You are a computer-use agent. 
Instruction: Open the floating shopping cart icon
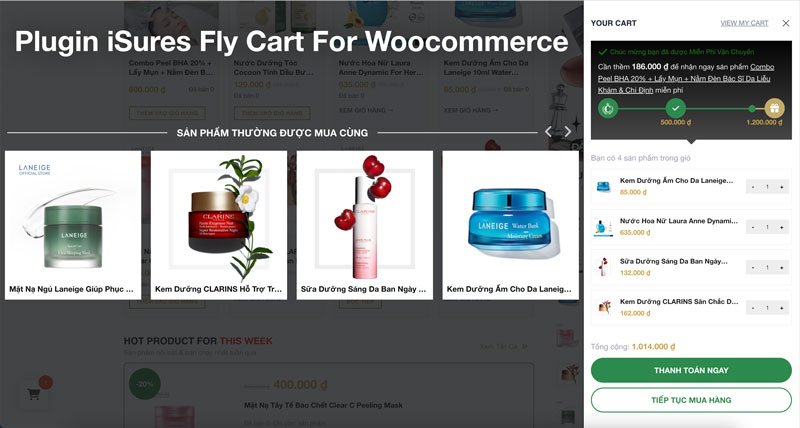[34, 394]
